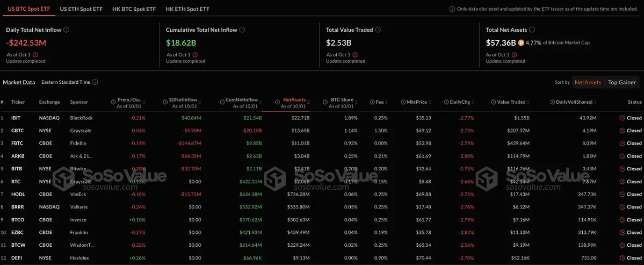
Task: Toggle sort arrows on Fee column
Action: [386, 102]
